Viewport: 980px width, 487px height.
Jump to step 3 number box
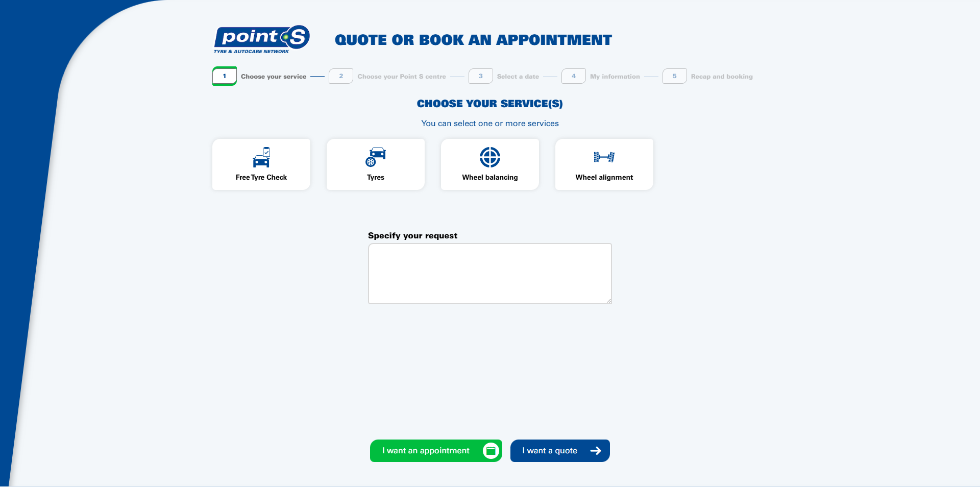(x=481, y=76)
